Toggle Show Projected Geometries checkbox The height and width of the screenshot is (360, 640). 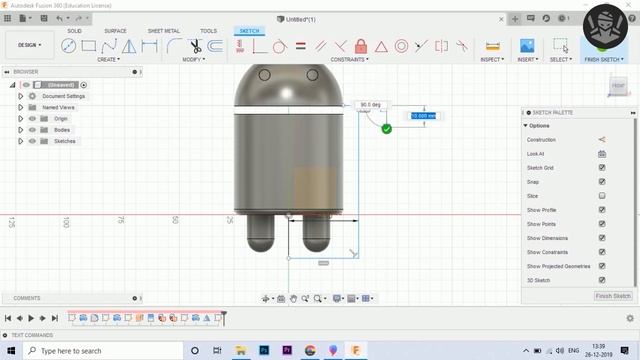pos(602,266)
